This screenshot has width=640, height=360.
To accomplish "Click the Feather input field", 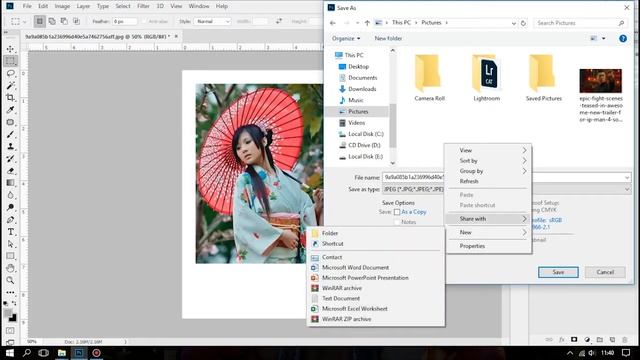I will click(125, 21).
